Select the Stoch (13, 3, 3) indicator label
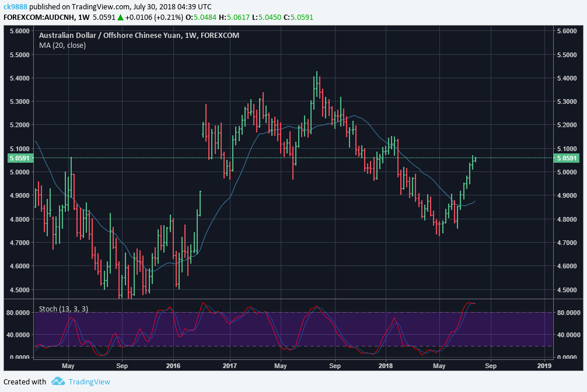The image size is (587, 392). tap(64, 309)
